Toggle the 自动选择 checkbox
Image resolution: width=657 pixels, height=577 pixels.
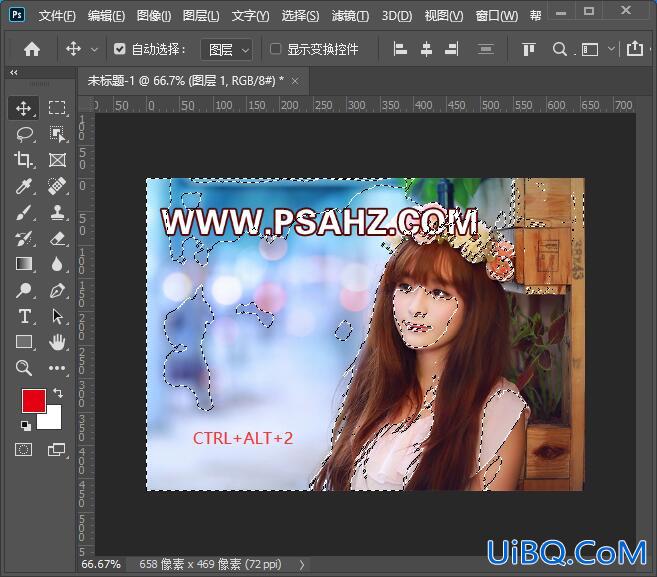click(x=119, y=49)
